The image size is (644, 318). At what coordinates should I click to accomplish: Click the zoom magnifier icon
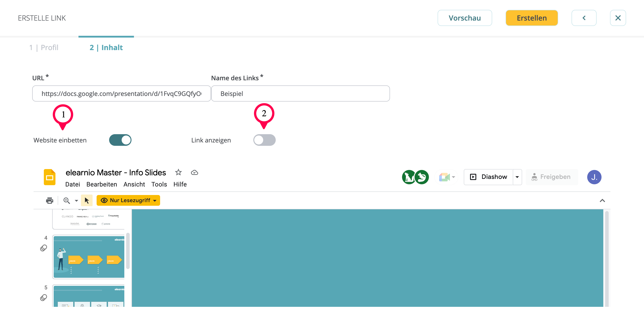pos(66,201)
